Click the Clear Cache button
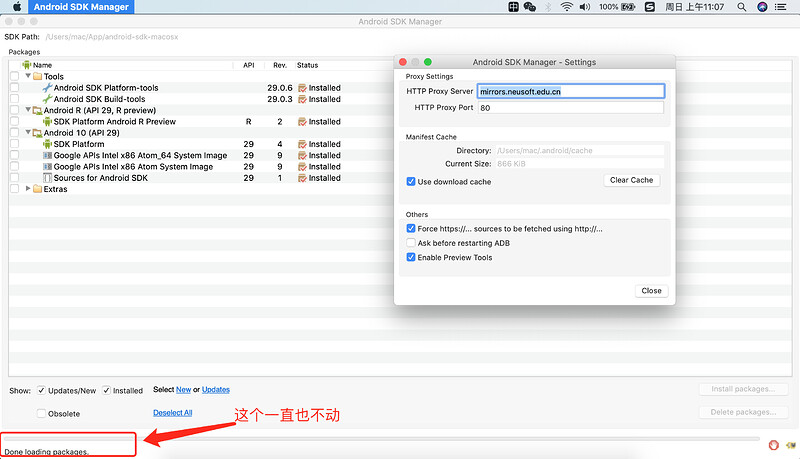800x459 pixels. click(632, 180)
